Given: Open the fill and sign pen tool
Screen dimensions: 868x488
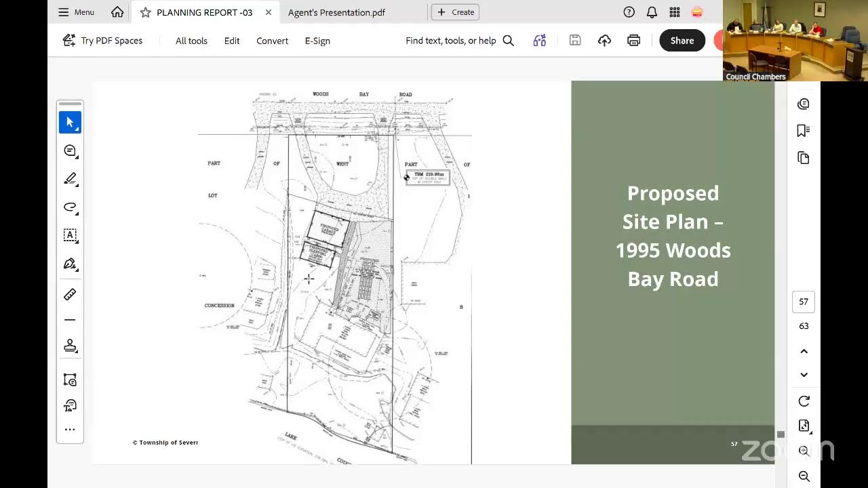Looking at the screenshot, I should tap(70, 264).
